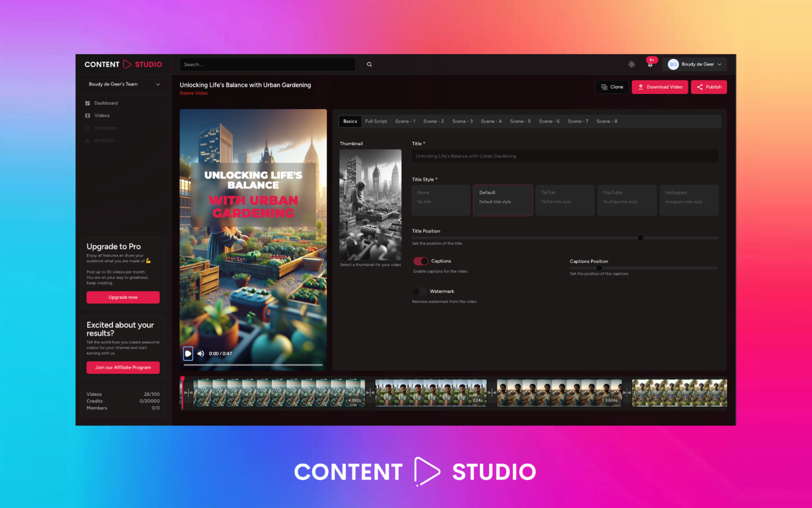
Task: Click the Title Position slider handle
Action: click(640, 238)
